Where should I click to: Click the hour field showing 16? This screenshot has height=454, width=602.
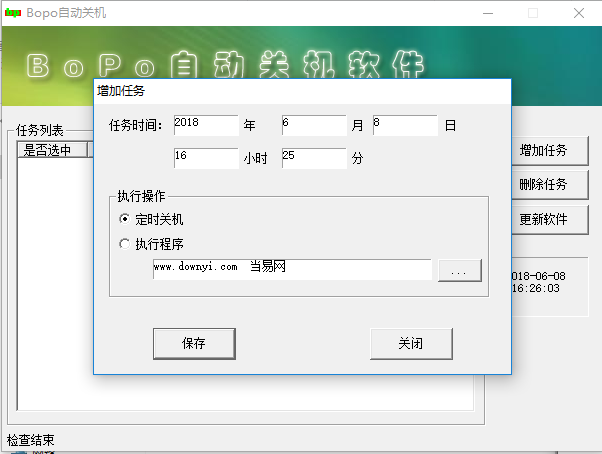[x=206, y=158]
